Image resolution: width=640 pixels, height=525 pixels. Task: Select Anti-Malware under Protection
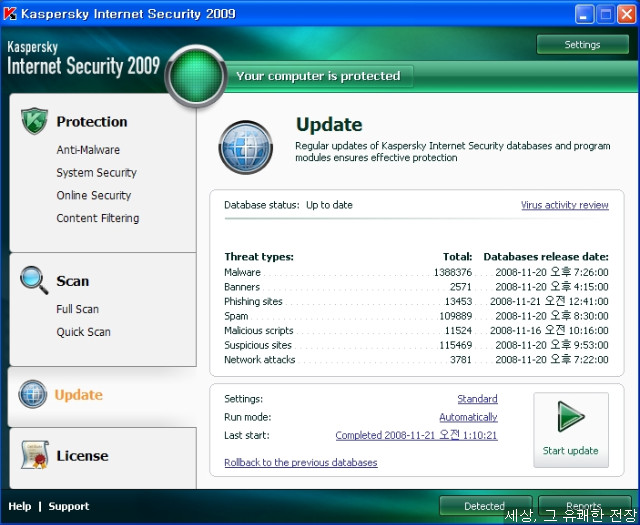(x=88, y=150)
